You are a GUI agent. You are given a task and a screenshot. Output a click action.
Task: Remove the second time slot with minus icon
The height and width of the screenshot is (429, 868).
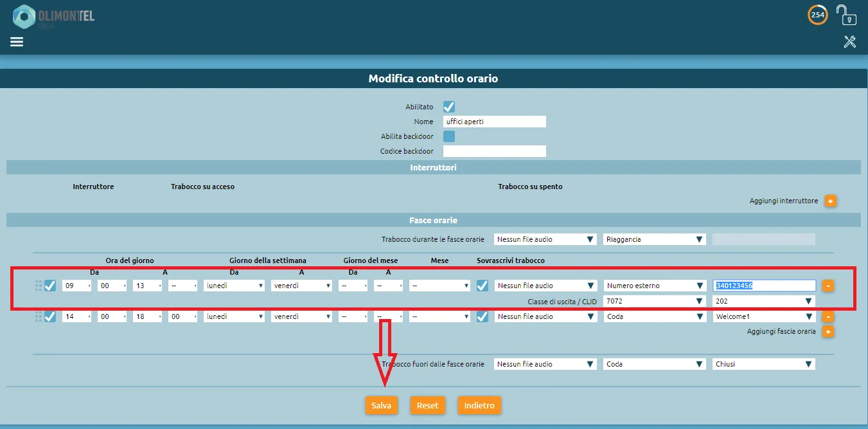pos(828,316)
